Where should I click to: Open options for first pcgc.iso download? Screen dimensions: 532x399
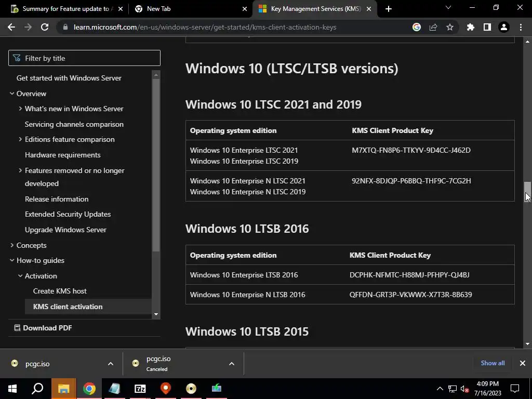(111, 364)
